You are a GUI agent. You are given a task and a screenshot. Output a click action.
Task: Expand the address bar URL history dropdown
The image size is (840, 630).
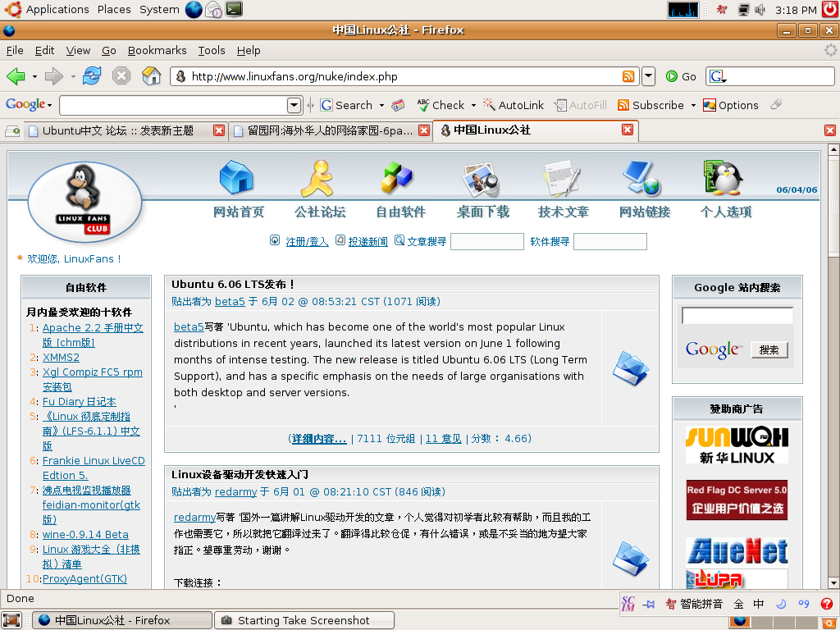(649, 76)
